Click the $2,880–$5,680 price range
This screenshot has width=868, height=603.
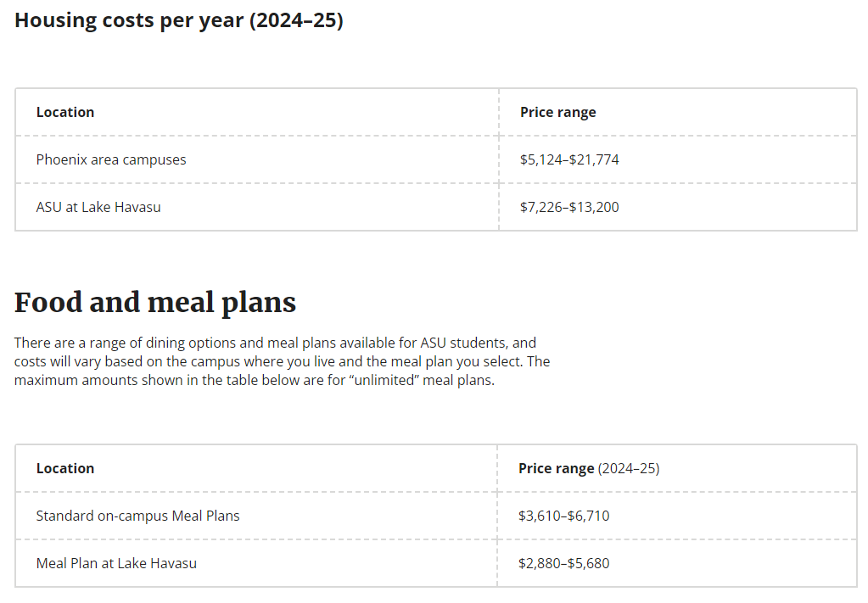[x=563, y=563]
